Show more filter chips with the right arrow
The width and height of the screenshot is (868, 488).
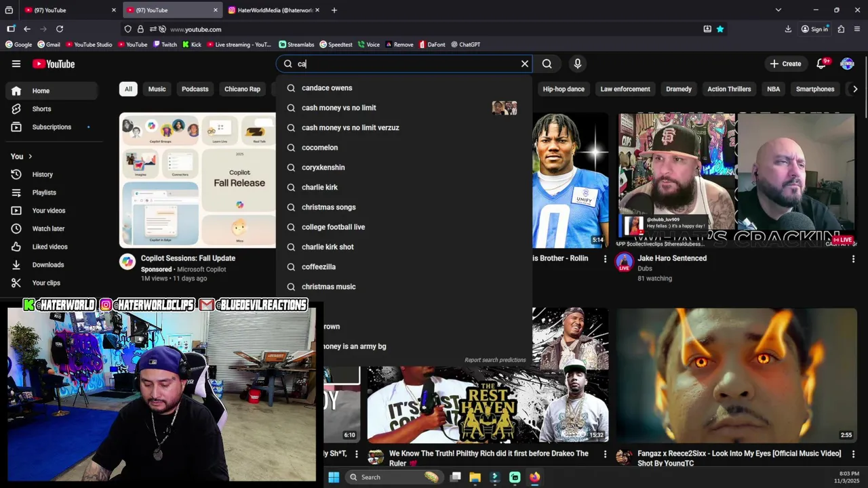855,89
